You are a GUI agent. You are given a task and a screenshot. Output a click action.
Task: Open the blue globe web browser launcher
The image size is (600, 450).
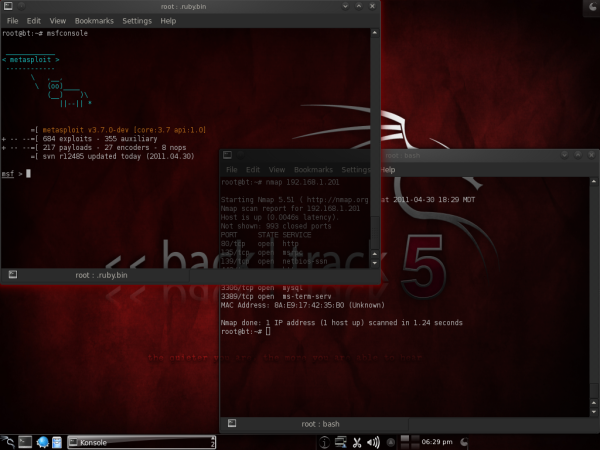point(42,442)
